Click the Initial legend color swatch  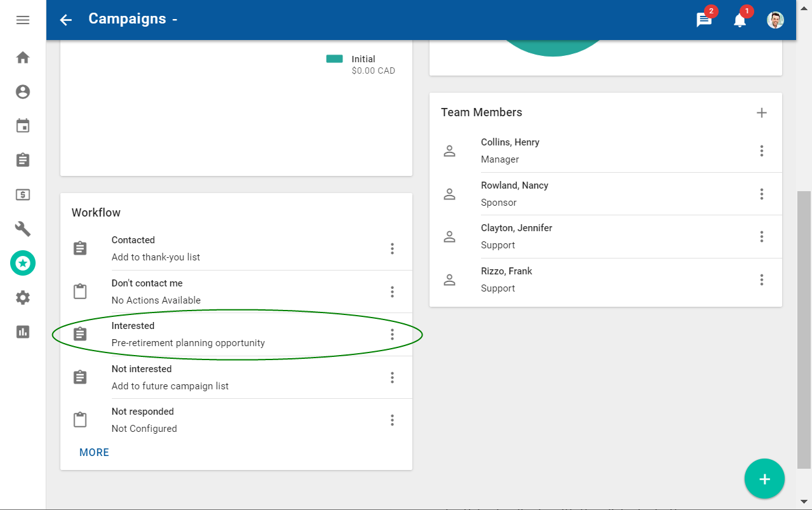pyautogui.click(x=334, y=59)
